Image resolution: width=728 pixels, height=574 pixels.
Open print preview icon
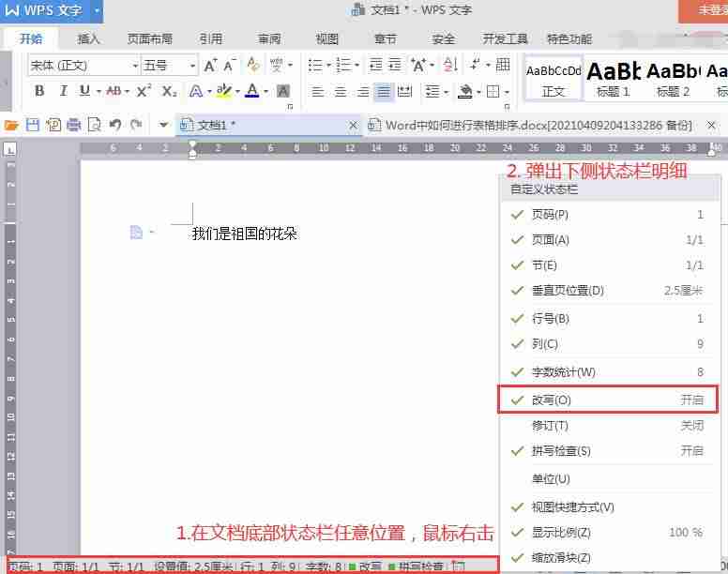pos(94,125)
